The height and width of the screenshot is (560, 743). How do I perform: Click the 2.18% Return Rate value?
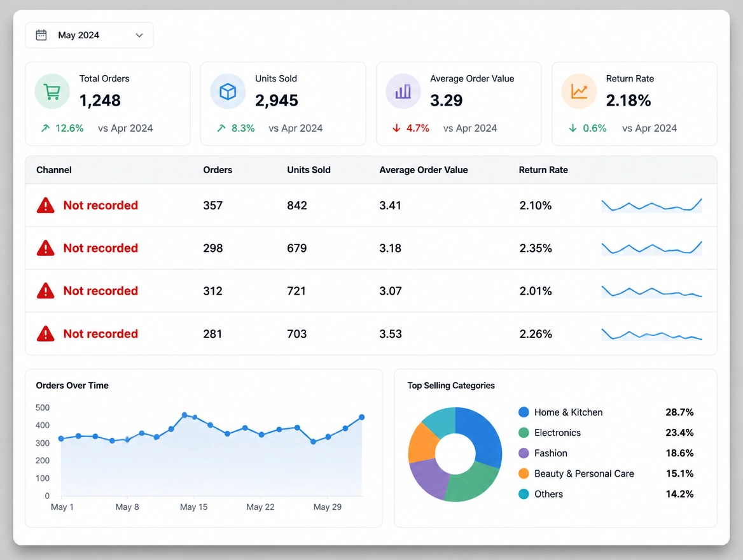click(628, 101)
